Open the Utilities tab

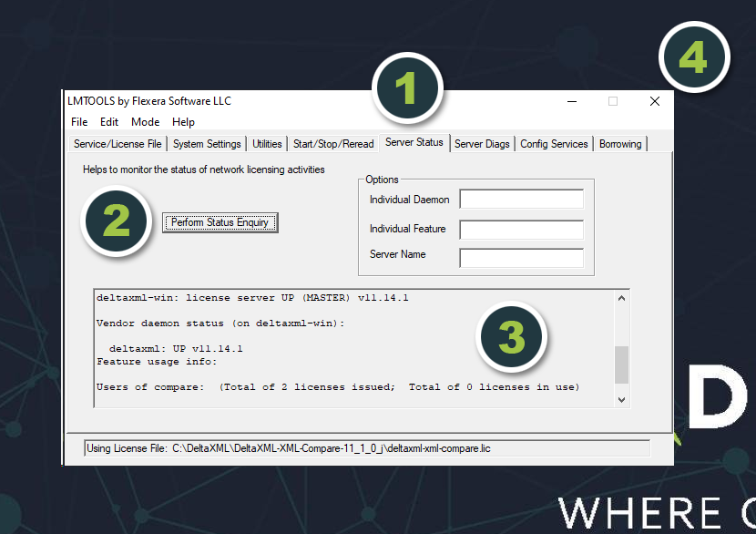pos(267,144)
